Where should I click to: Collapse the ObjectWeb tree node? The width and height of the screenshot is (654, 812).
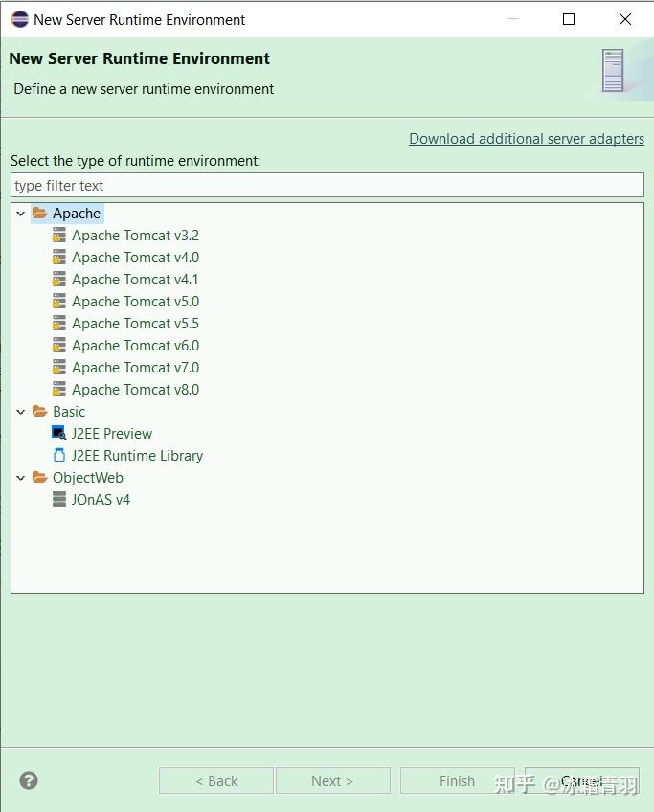(x=21, y=478)
